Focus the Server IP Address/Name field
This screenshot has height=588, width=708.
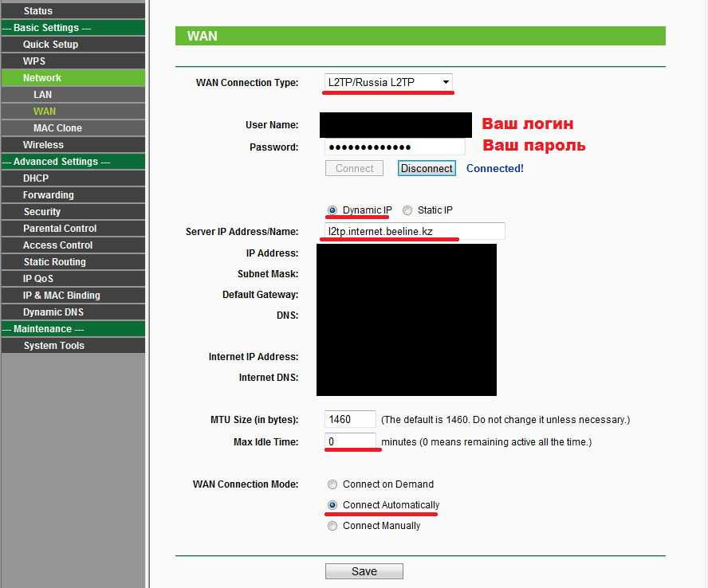pyautogui.click(x=415, y=231)
